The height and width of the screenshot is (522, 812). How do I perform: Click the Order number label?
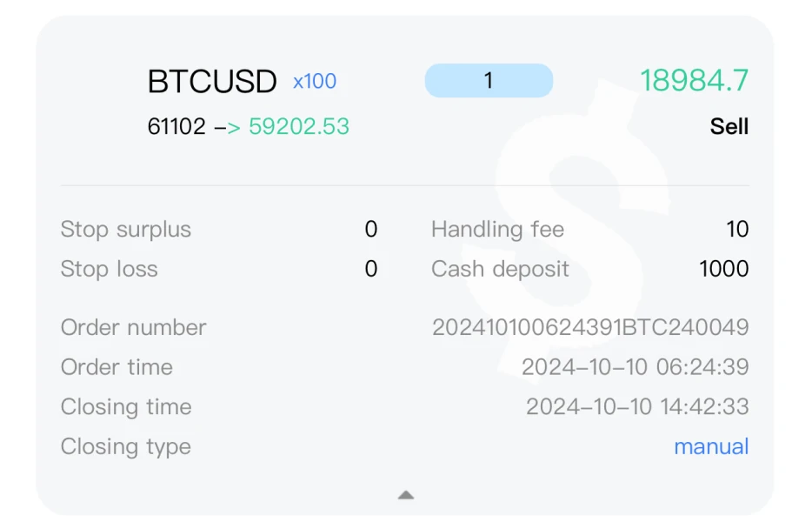pyautogui.click(x=134, y=327)
